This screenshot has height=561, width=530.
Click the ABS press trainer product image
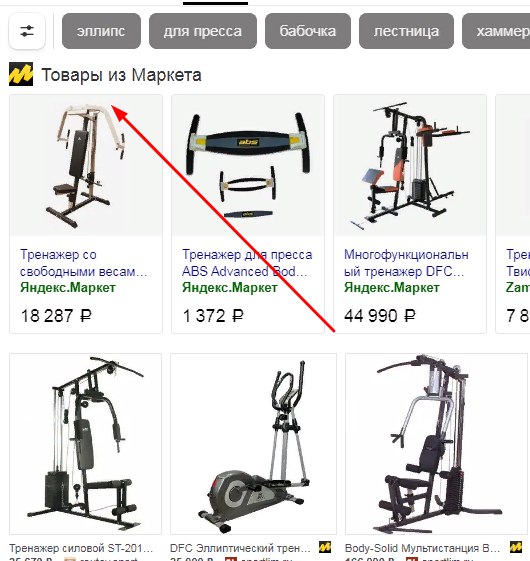pyautogui.click(x=248, y=165)
